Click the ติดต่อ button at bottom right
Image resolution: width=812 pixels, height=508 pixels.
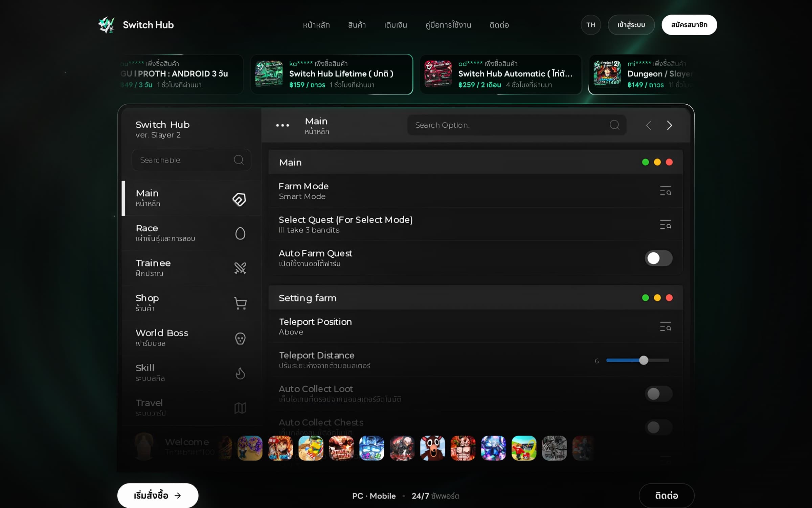click(666, 495)
